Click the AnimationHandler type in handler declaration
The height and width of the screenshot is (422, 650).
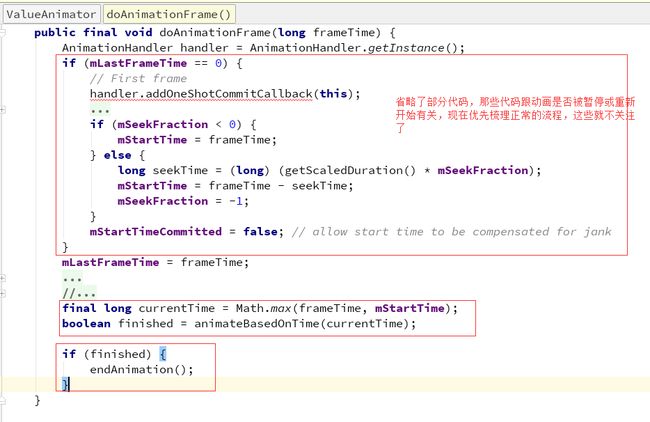point(117,48)
